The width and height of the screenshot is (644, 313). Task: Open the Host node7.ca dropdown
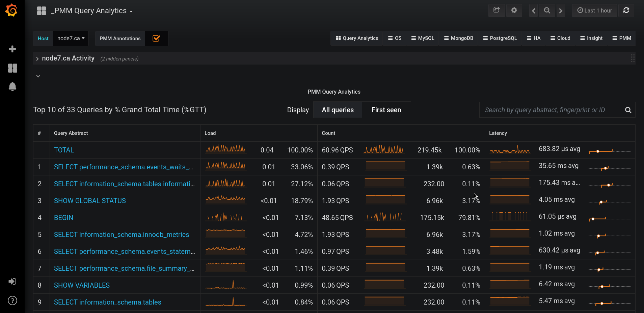71,39
